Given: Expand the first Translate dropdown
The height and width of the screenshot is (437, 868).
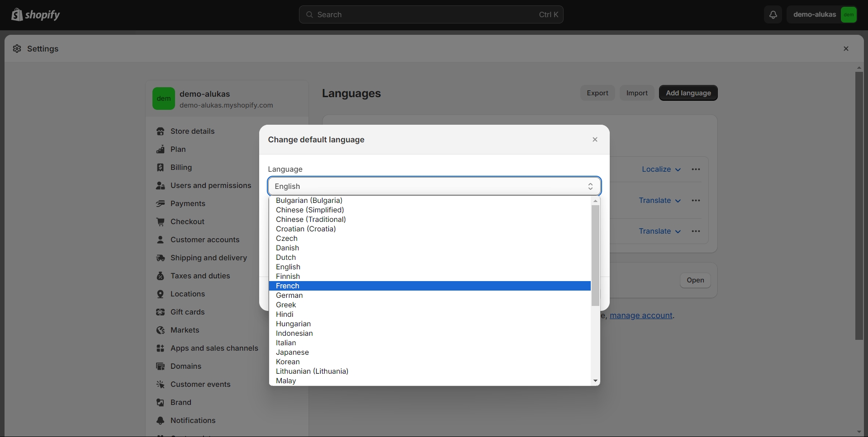Looking at the screenshot, I should pyautogui.click(x=659, y=201).
